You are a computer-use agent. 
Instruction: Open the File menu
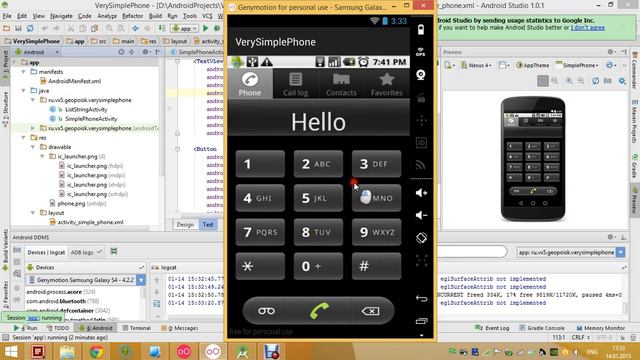pos(7,16)
